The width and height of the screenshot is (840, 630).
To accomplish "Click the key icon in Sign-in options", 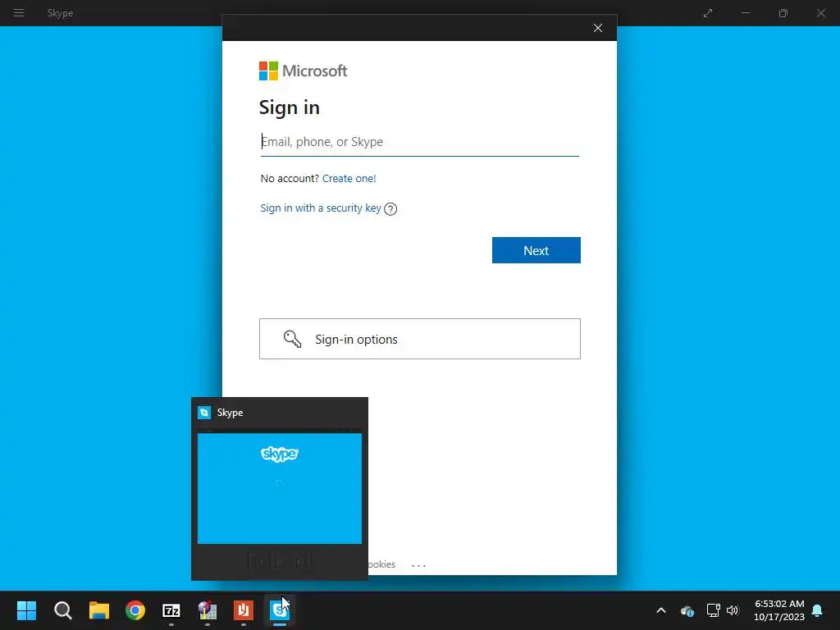I will [293, 339].
